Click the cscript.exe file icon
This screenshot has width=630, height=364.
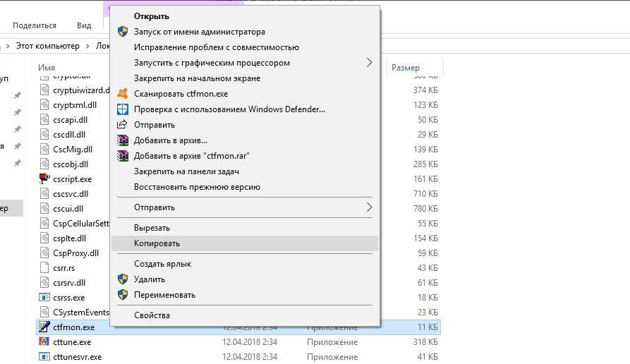(44, 178)
